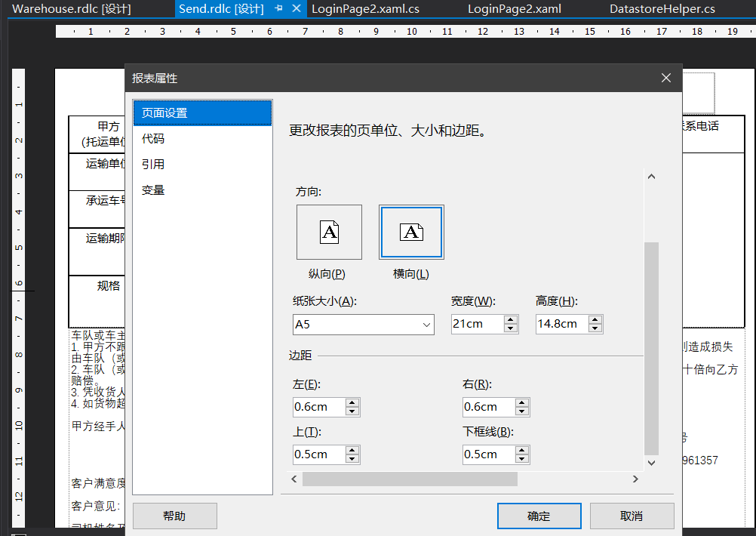Viewport: 756px width, 536px height.
Task: Click the 取消 button
Action: tap(632, 516)
